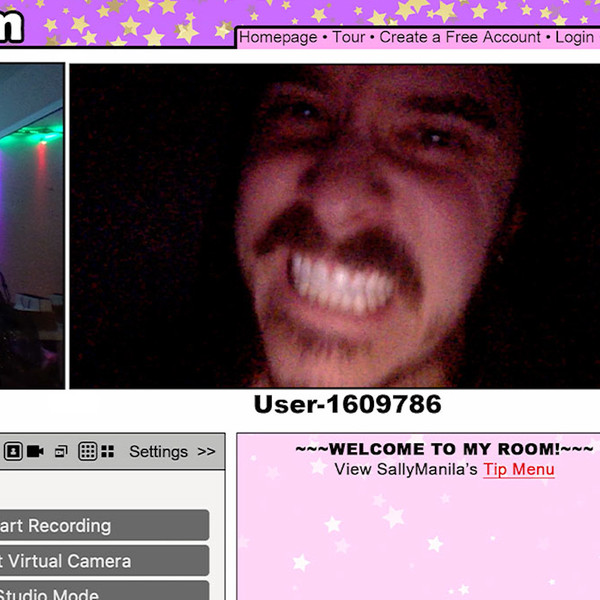
Task: Click the Login link
Action: 574,37
